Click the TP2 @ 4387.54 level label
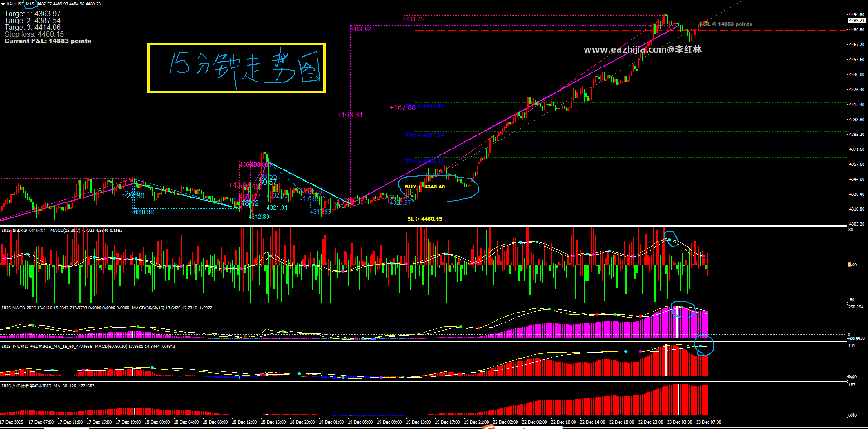Screen dimensions: 868x429 pos(424,135)
